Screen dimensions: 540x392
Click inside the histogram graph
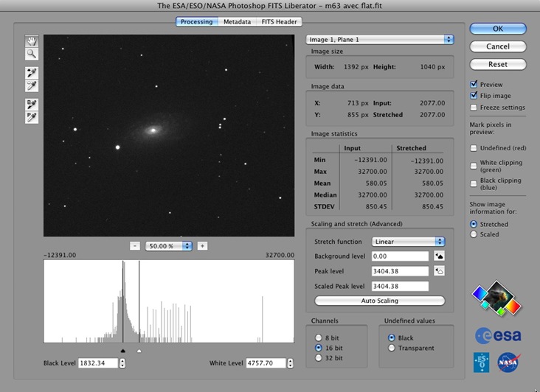[x=169, y=301]
